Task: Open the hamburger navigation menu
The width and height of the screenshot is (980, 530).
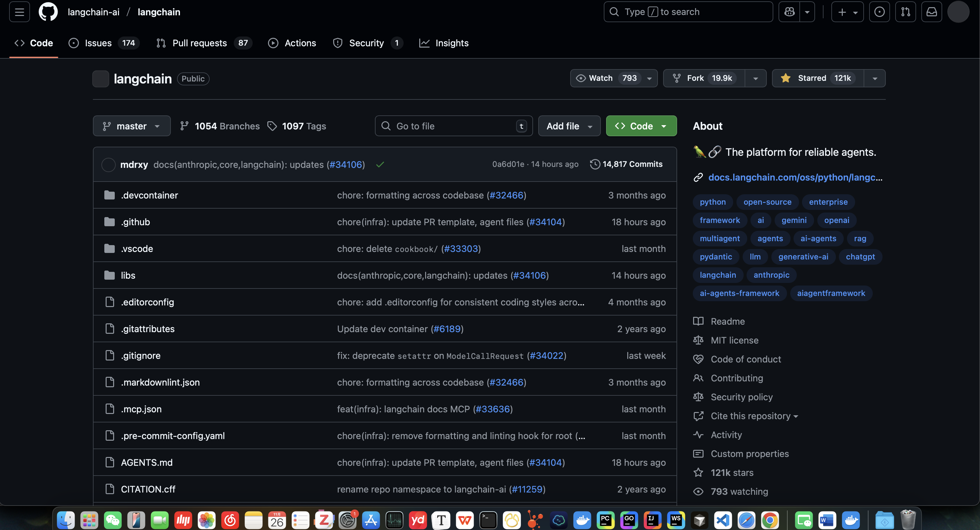Action: [x=20, y=12]
